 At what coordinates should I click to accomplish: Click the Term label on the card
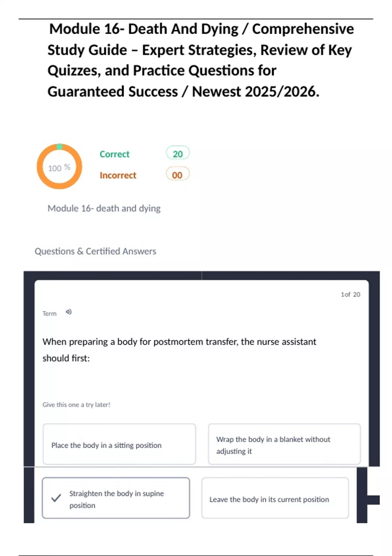pos(49,314)
